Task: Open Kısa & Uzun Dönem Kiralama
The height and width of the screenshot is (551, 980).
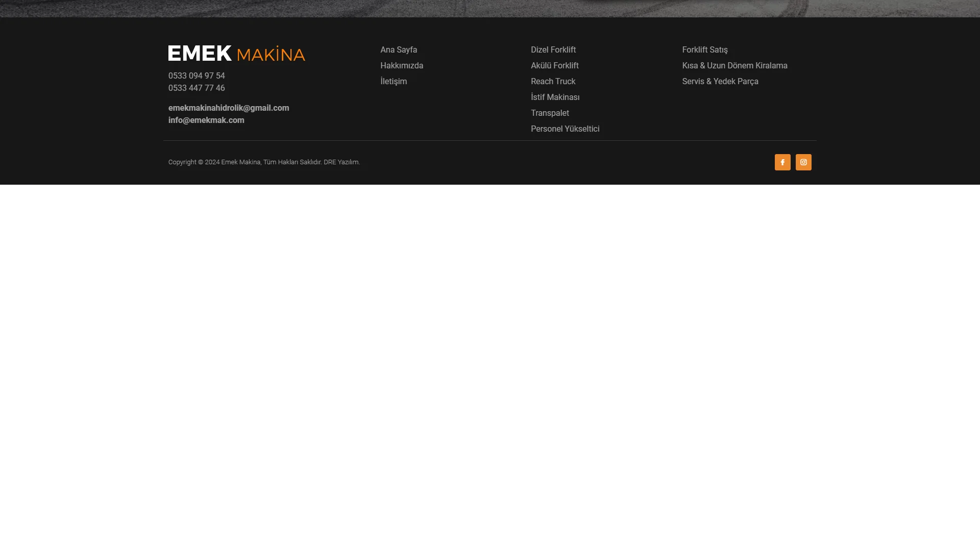Action: [734, 66]
